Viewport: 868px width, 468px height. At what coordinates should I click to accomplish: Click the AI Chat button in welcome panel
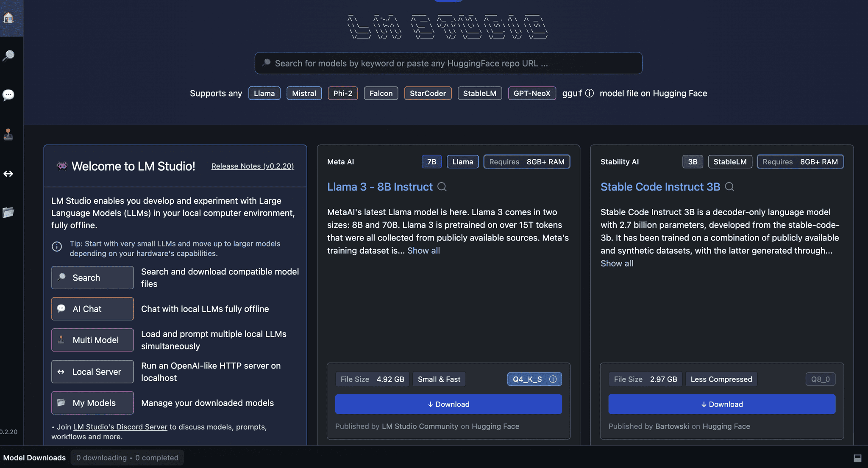(92, 309)
